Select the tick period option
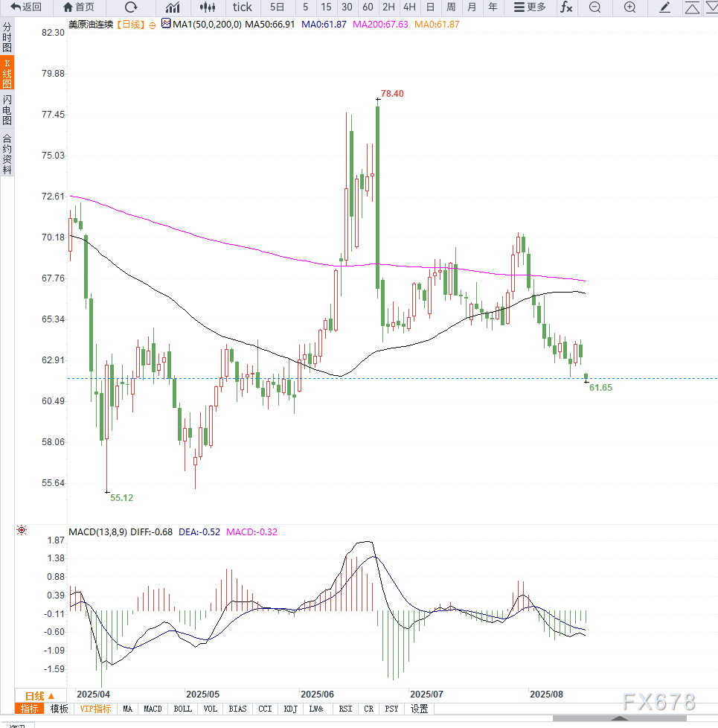This screenshot has height=728, width=718. [243, 7]
